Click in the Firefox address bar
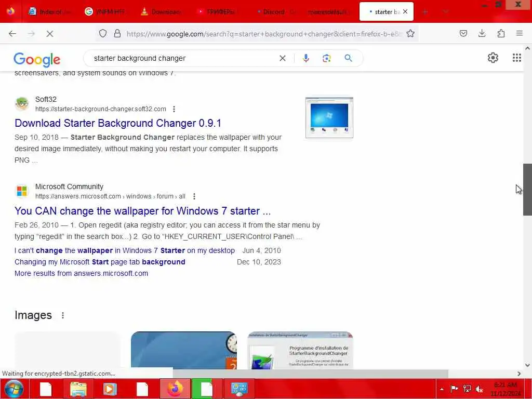This screenshot has height=399, width=532. coord(264,34)
